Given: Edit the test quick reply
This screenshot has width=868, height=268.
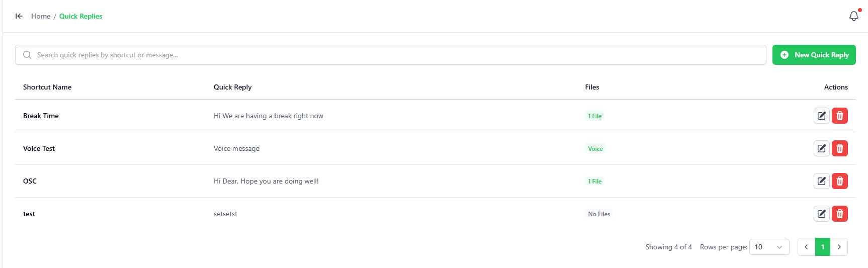Looking at the screenshot, I should [822, 214].
